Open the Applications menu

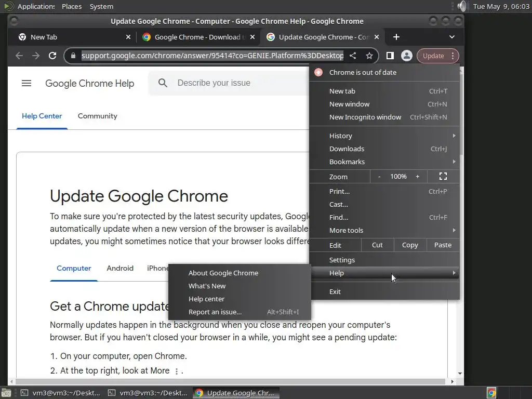pyautogui.click(x=36, y=6)
